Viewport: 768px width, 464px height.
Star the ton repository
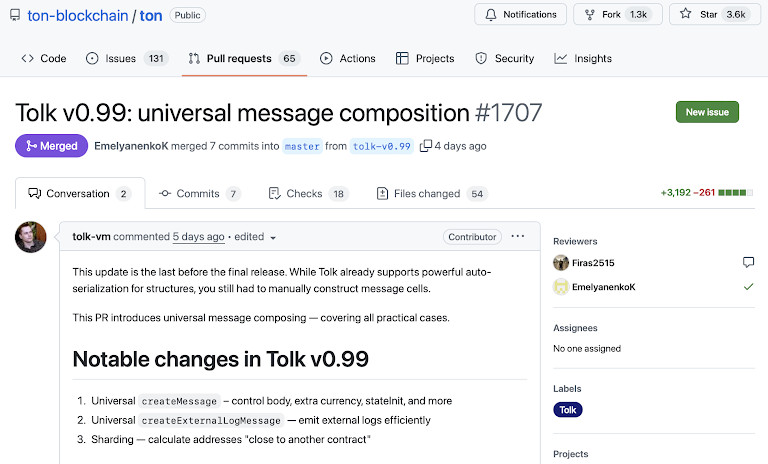click(713, 15)
